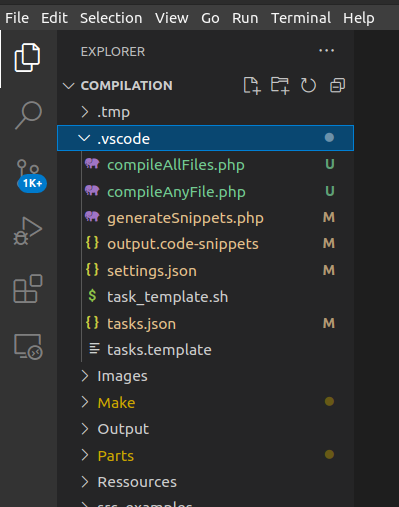
Task: Click M status badge of output.code-snippets
Action: pos(329,243)
